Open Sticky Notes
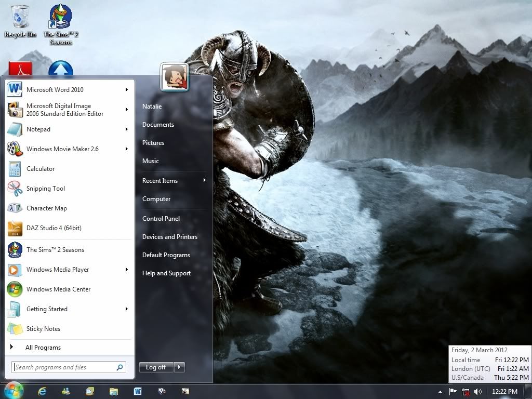The height and width of the screenshot is (399, 532). tap(43, 329)
